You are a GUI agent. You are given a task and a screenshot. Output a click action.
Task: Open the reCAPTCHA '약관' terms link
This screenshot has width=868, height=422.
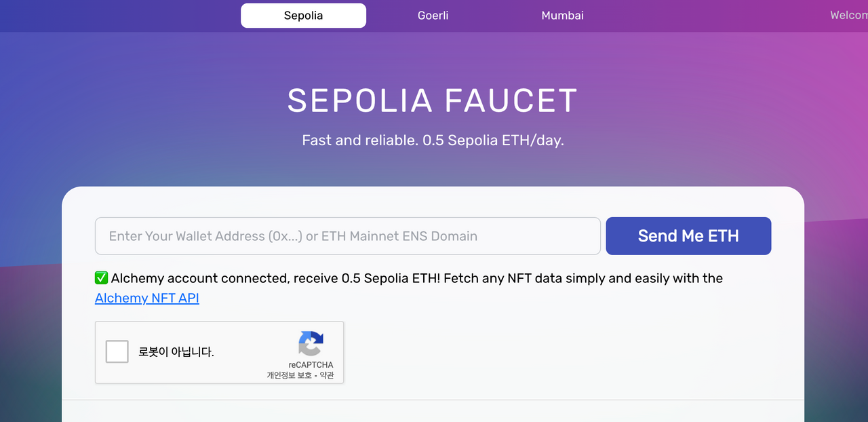(326, 375)
